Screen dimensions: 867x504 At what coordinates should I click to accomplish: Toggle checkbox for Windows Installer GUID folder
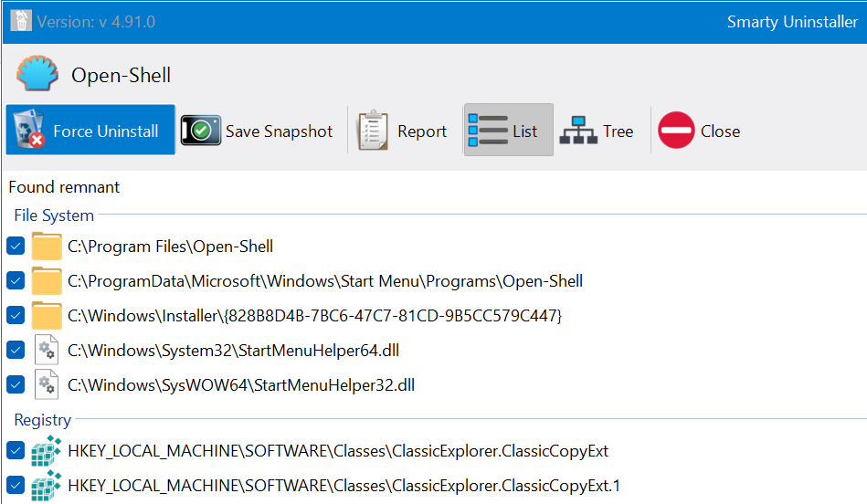(16, 315)
